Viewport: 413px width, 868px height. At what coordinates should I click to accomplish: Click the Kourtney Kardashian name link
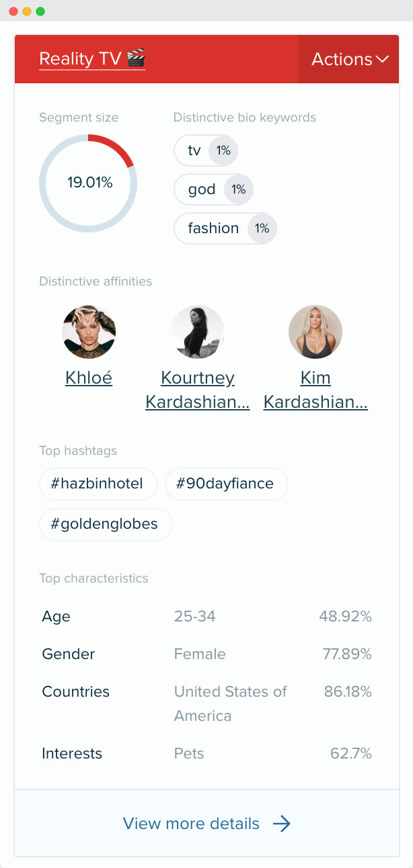coord(198,390)
